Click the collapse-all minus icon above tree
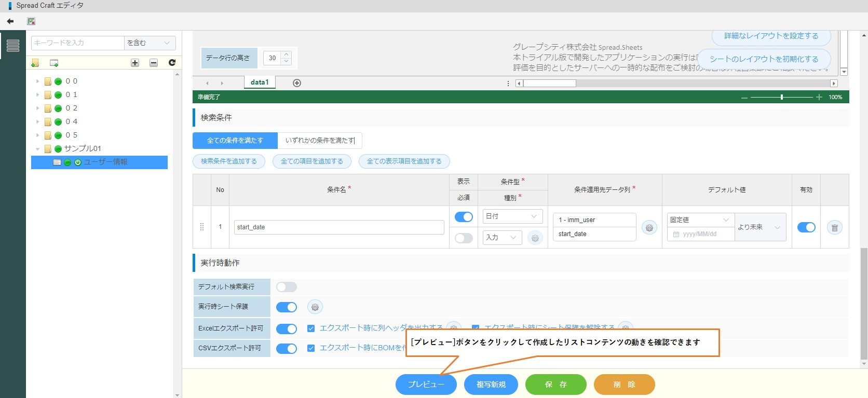This screenshot has height=398, width=868. pyautogui.click(x=154, y=63)
